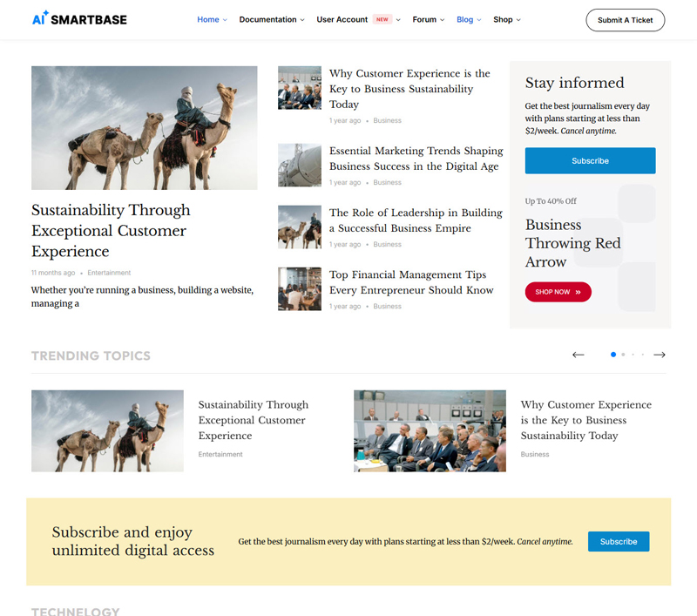The width and height of the screenshot is (697, 616).
Task: Open the featured camel rider image
Action: [x=144, y=128]
